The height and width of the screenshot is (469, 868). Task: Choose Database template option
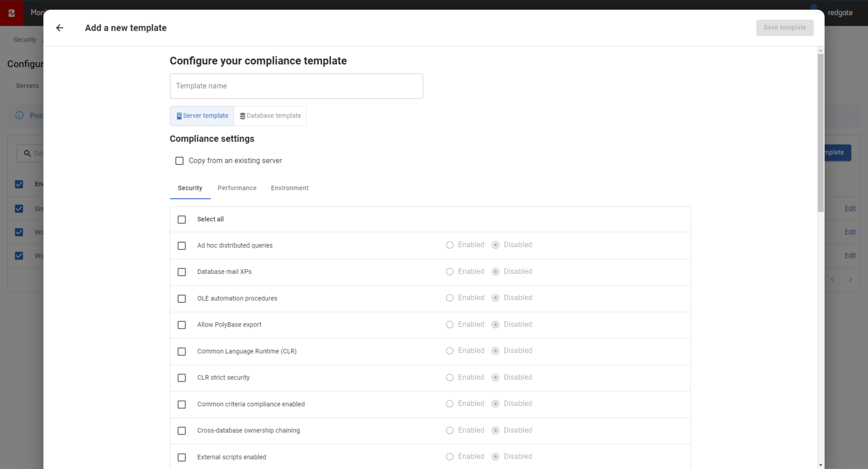pos(270,116)
